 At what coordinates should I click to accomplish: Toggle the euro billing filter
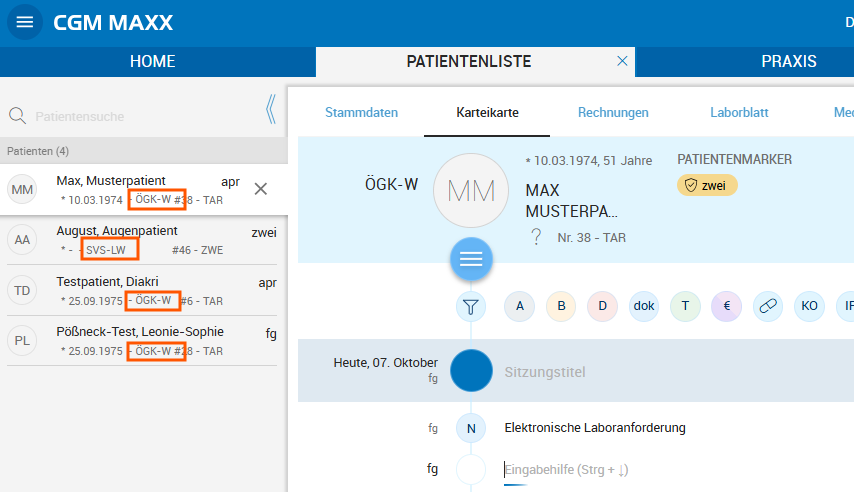pyautogui.click(x=727, y=307)
